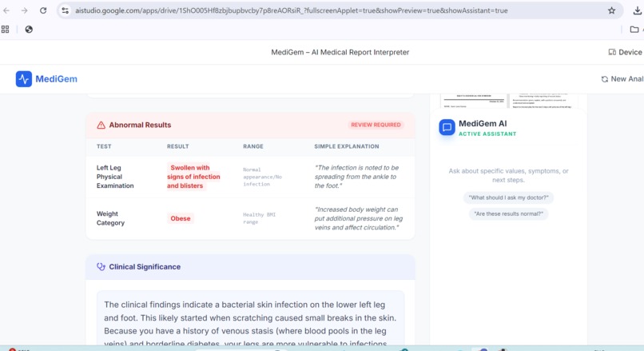Switch to the Device preview option
The height and width of the screenshot is (351, 644).
(x=625, y=52)
